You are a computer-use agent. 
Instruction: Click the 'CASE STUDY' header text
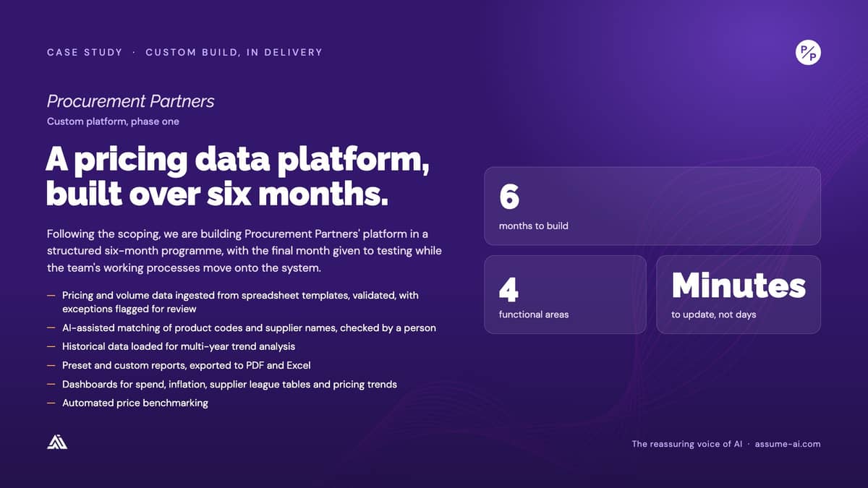click(85, 52)
